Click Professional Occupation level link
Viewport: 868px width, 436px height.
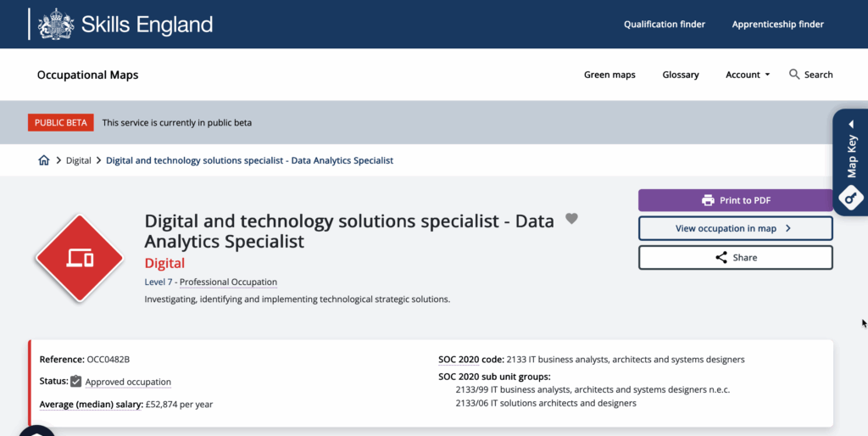click(x=228, y=282)
